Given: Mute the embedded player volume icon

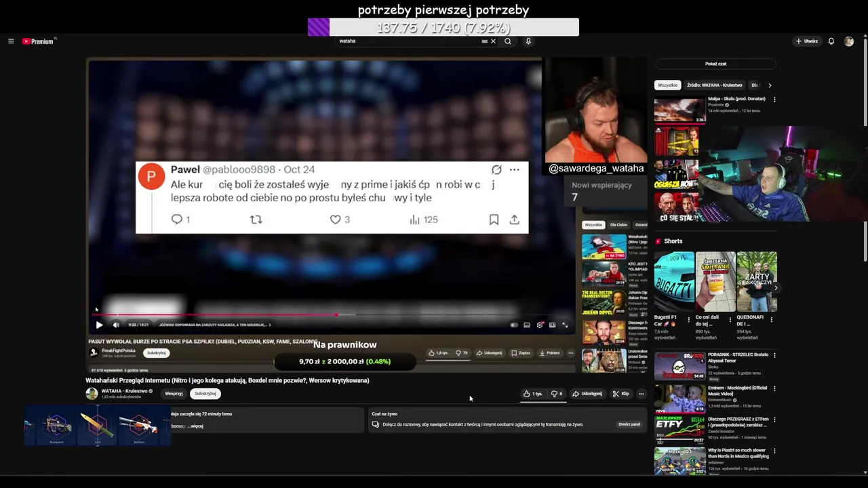Looking at the screenshot, I should tap(116, 325).
